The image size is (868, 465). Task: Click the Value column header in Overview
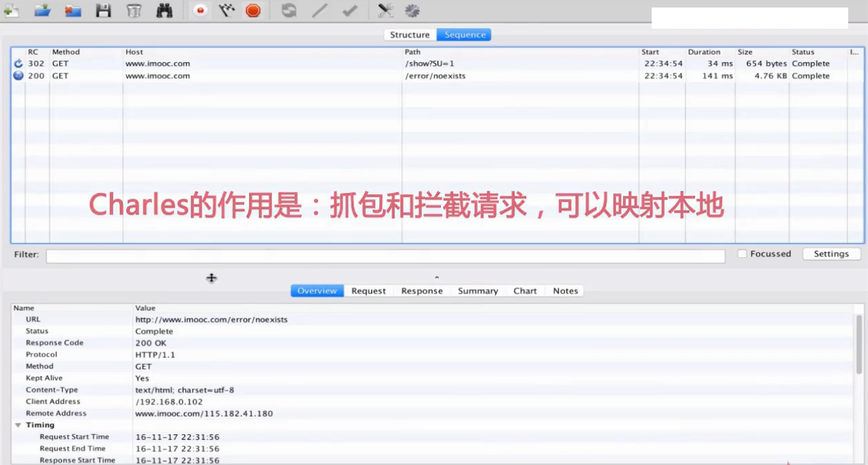click(x=494, y=308)
